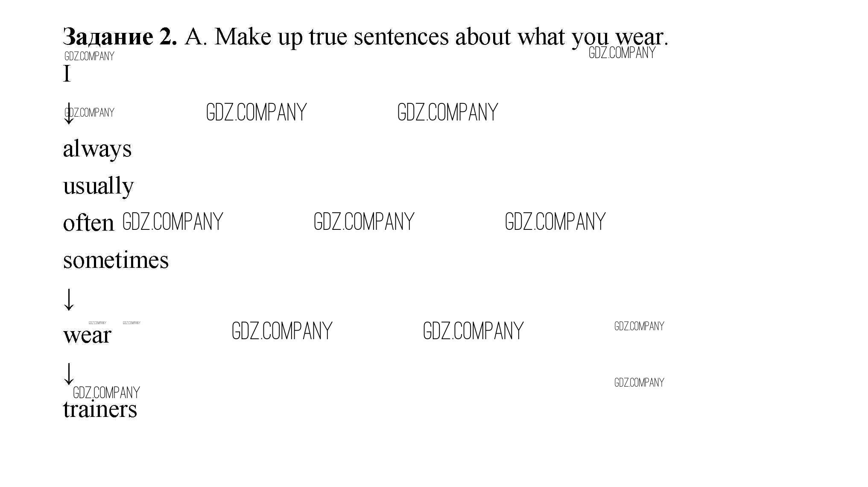868x487 pixels.
Task: Click the GDZ.COMPANY watermark directly above "trainers"
Action: tap(106, 393)
